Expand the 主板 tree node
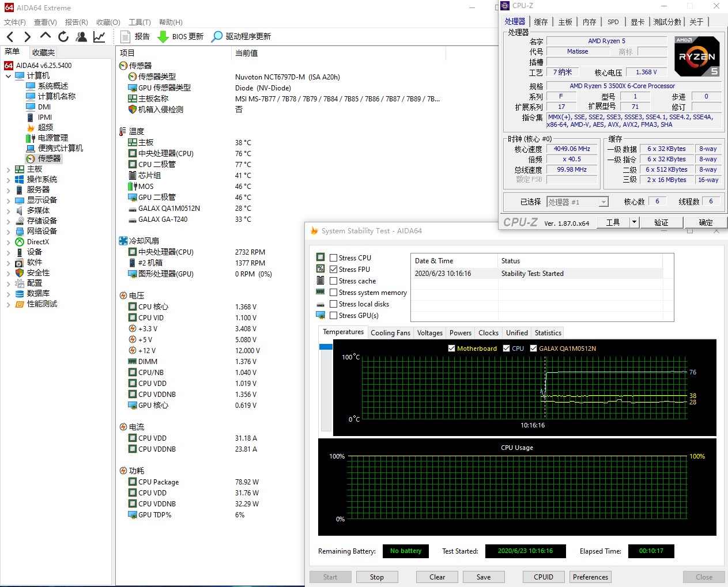 8,169
